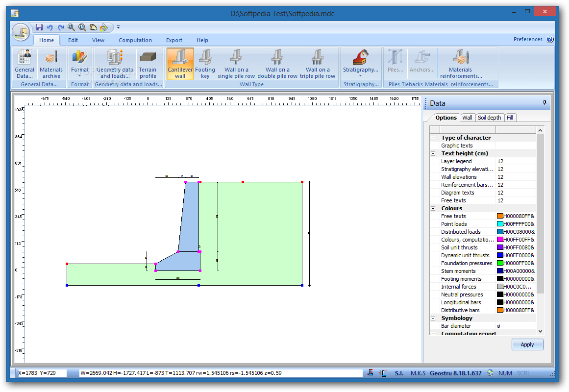Open the Help ribbon tab
This screenshot has height=392, width=569.
click(x=202, y=40)
